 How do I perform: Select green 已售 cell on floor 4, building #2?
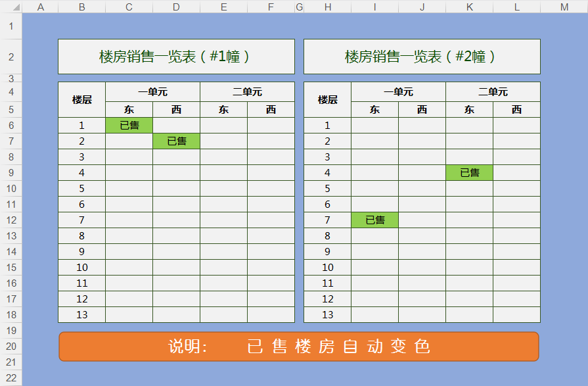click(x=469, y=173)
